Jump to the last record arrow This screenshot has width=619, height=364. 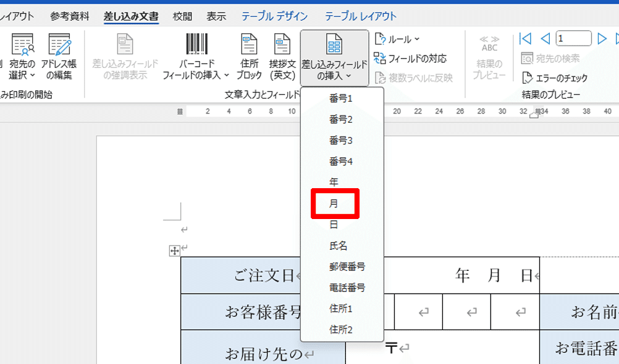(x=617, y=37)
